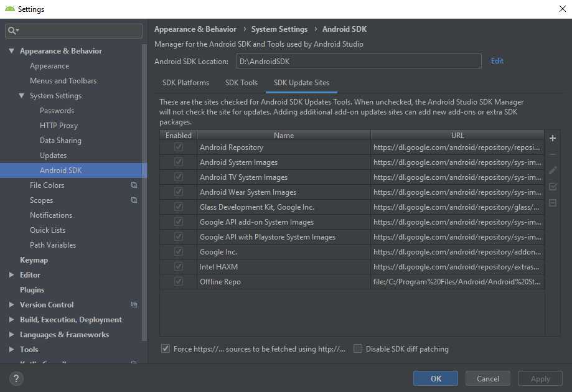Viewport: 572px width, 392px height.
Task: Open Updates settings page
Action: point(54,156)
